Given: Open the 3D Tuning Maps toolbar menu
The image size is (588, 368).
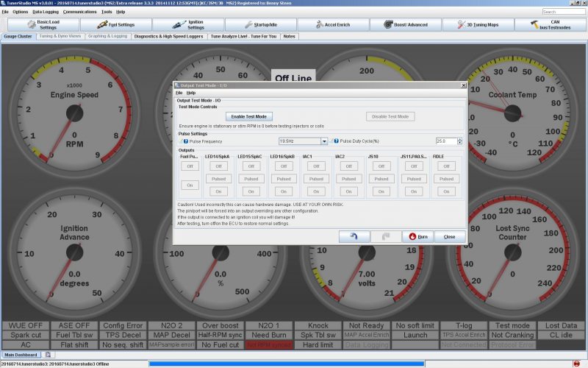Looking at the screenshot, I should point(478,25).
